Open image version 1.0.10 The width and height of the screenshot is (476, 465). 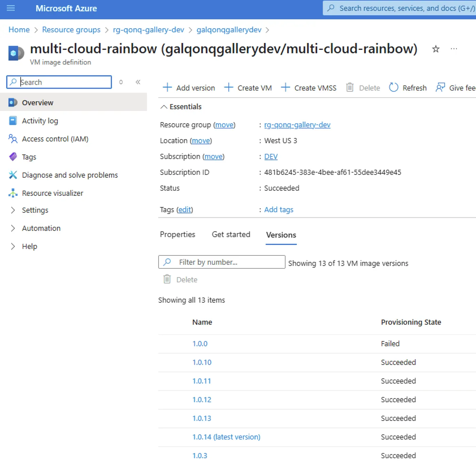(202, 362)
